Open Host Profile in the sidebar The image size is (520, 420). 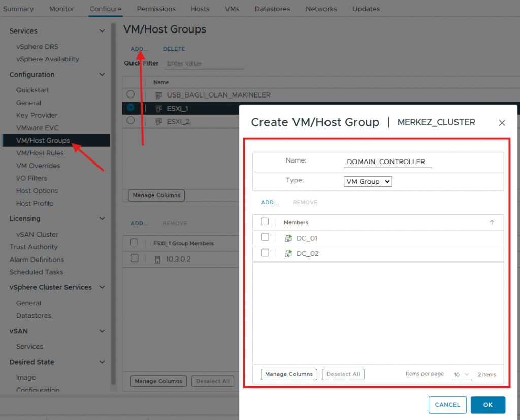coord(35,204)
